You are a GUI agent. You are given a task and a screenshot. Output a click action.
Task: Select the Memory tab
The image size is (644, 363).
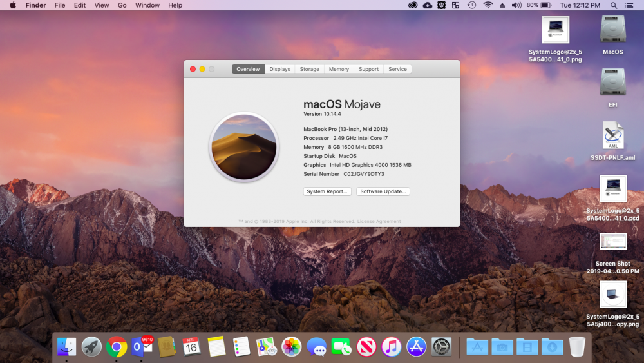click(x=339, y=69)
